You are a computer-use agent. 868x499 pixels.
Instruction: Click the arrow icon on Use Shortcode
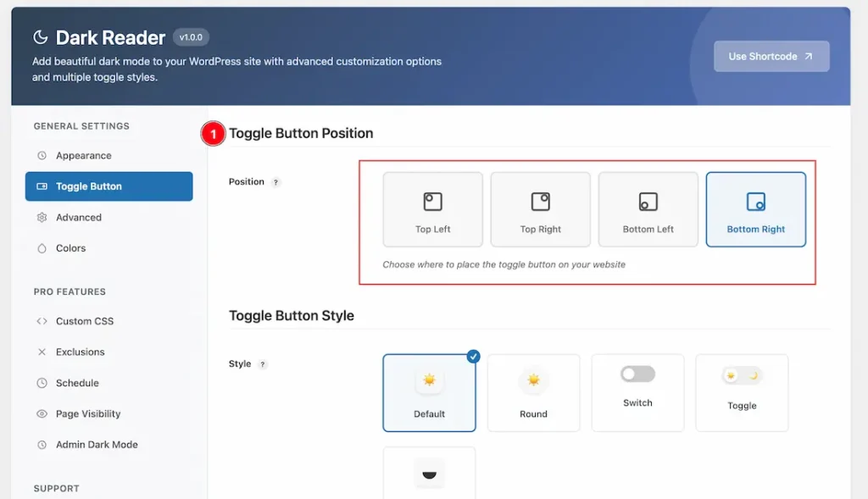click(x=809, y=57)
